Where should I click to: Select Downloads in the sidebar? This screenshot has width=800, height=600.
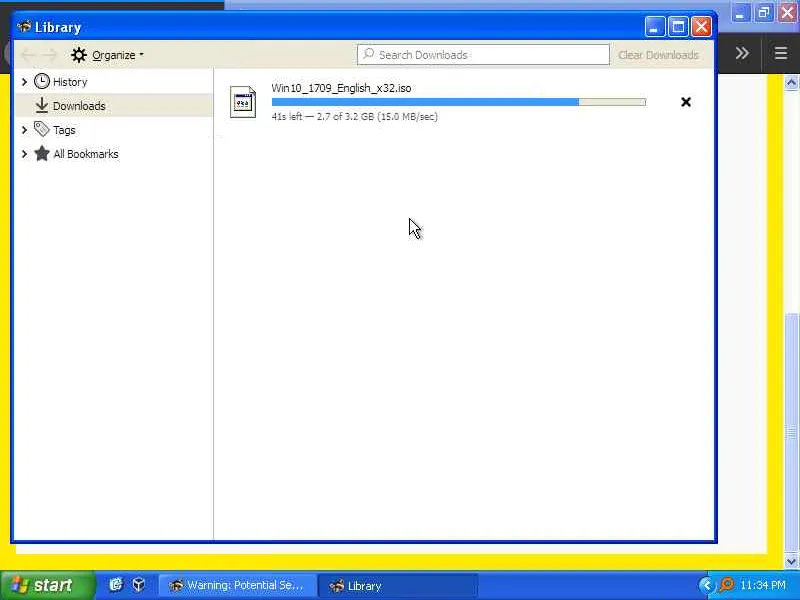(113, 106)
